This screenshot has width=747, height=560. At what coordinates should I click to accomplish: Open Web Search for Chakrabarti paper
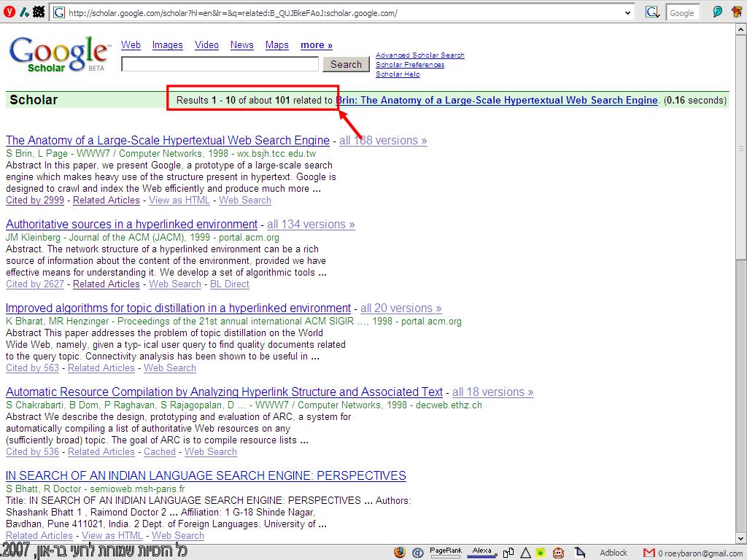pos(211,452)
